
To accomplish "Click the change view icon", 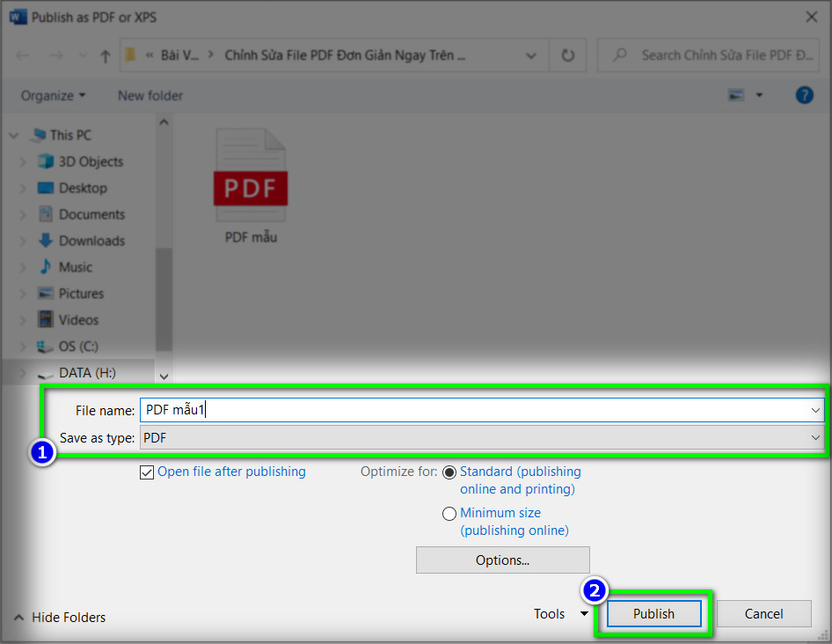I will click(736, 95).
